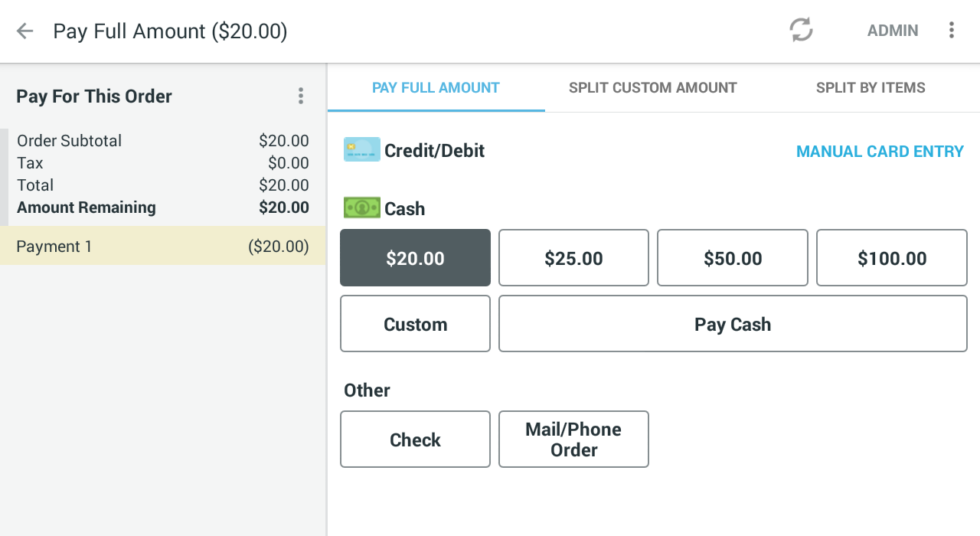Viewport: 980px width, 536px height.
Task: Confirm with the Pay Cash button
Action: point(733,324)
